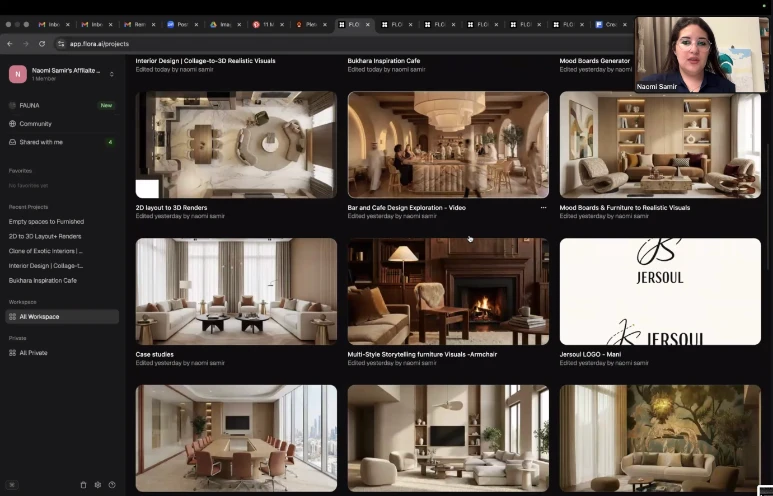Open options menu for Bar and Cafe project

coord(543,208)
